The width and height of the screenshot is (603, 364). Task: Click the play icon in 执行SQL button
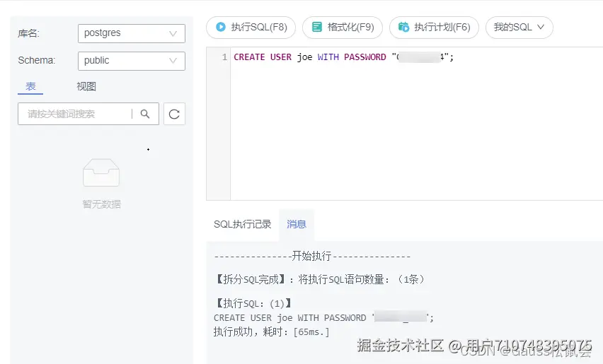pyautogui.click(x=221, y=27)
